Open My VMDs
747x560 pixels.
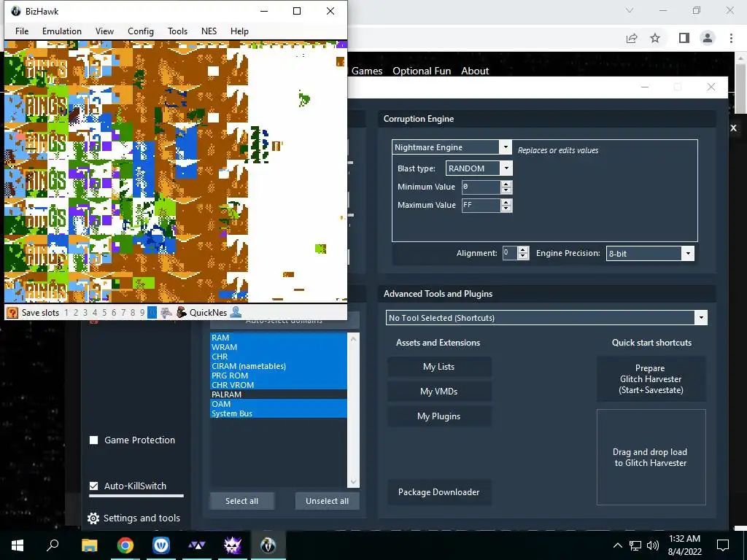(438, 392)
